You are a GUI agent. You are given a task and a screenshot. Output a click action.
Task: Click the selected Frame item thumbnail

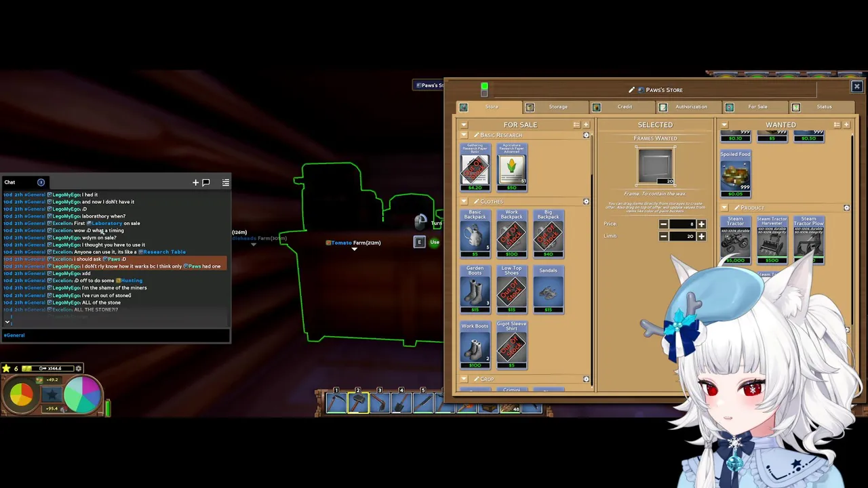[x=656, y=166]
